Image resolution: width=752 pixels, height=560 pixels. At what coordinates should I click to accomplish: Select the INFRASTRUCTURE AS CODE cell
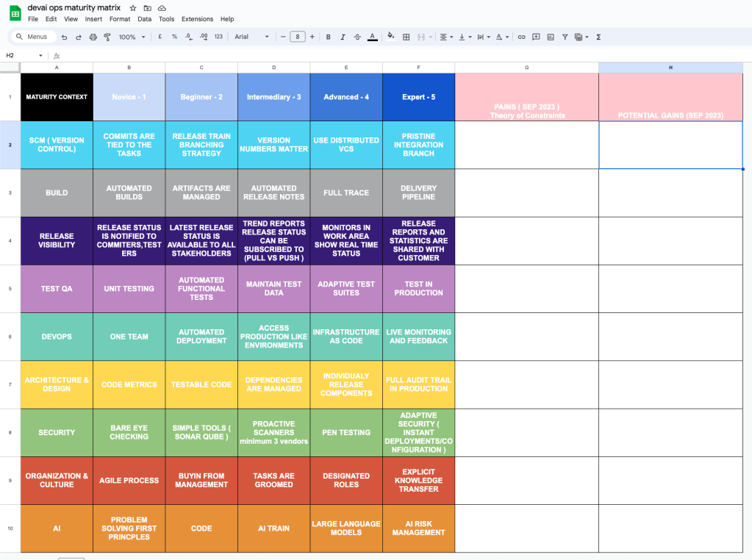(346, 337)
